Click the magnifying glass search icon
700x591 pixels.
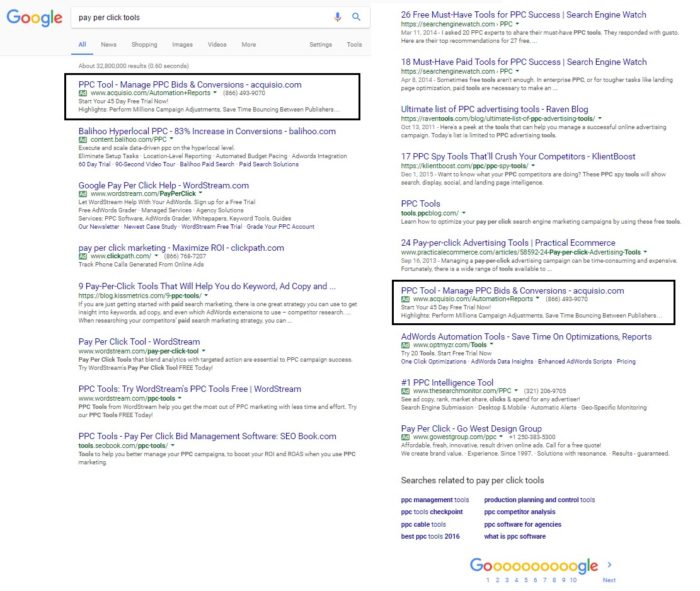[x=356, y=17]
